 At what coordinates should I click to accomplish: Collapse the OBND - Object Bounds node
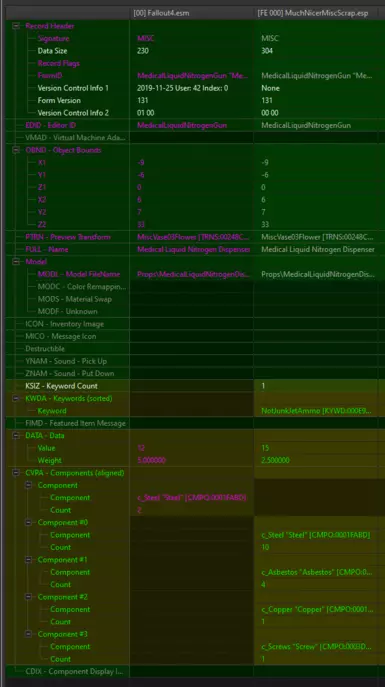(x=16, y=150)
